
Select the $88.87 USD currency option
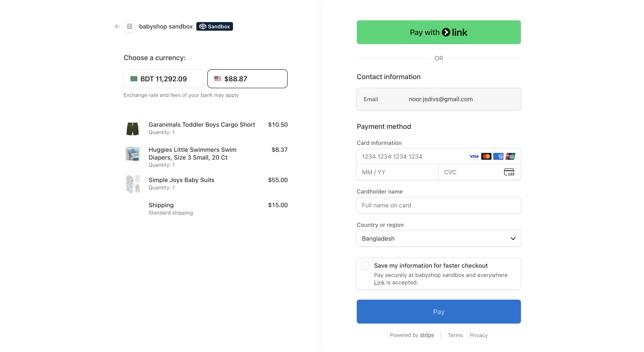(x=247, y=79)
